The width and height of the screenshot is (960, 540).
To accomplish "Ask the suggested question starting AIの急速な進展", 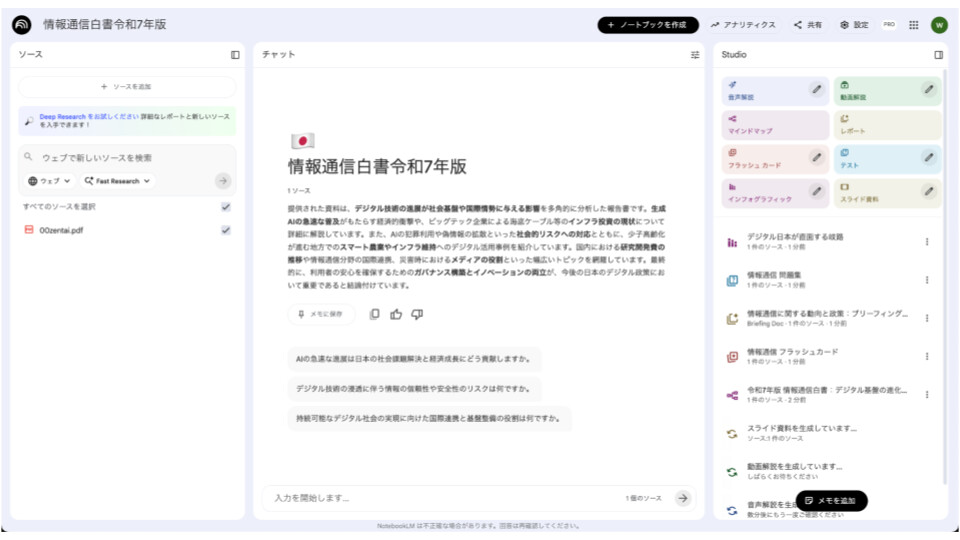I will (x=414, y=359).
